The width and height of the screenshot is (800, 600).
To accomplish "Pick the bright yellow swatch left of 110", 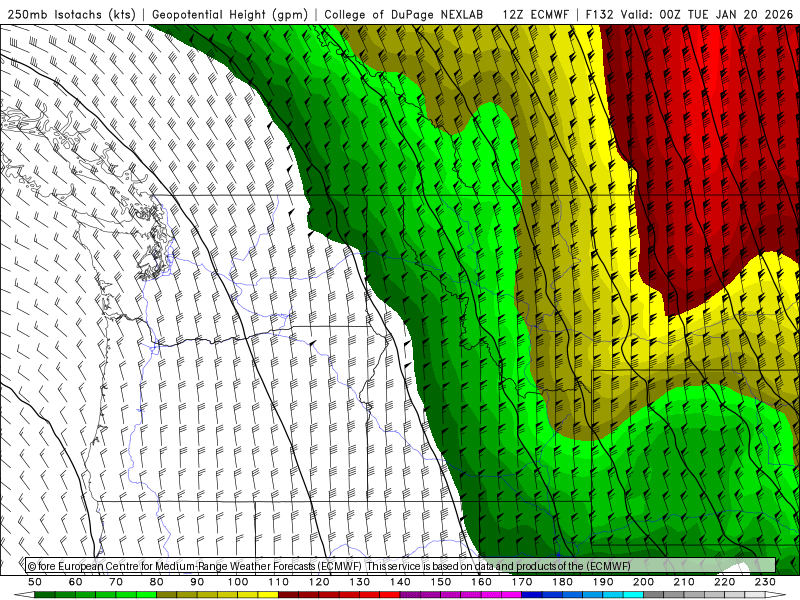I will click(x=268, y=594).
